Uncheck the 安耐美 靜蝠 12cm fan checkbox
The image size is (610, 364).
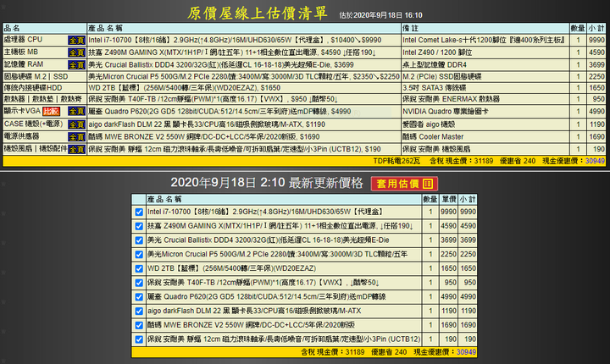[139, 339]
